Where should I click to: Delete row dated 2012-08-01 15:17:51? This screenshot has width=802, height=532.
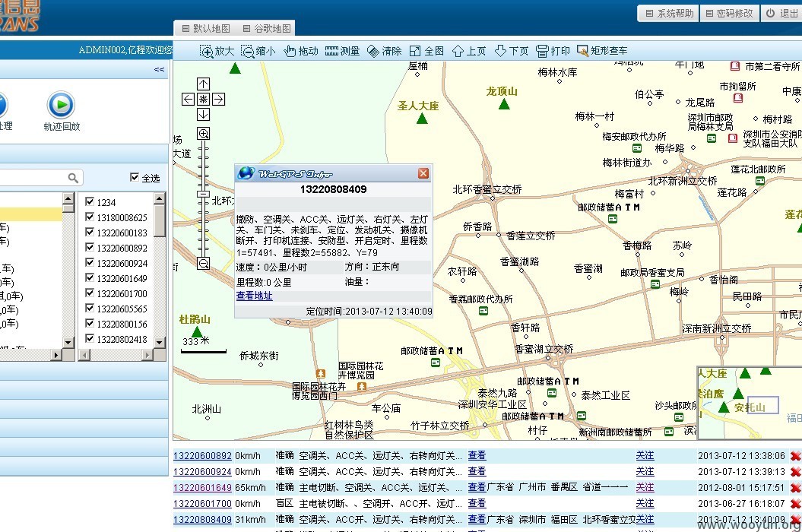(795, 488)
